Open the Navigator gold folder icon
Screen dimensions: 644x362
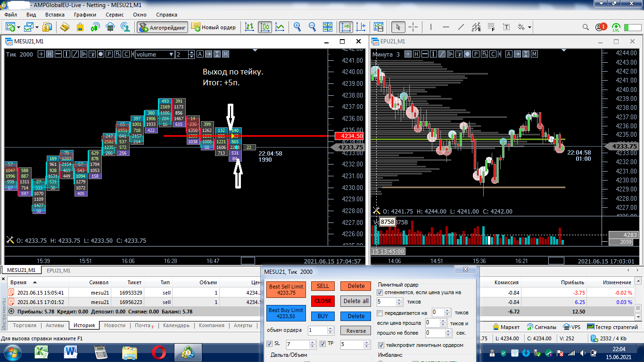coord(65,27)
